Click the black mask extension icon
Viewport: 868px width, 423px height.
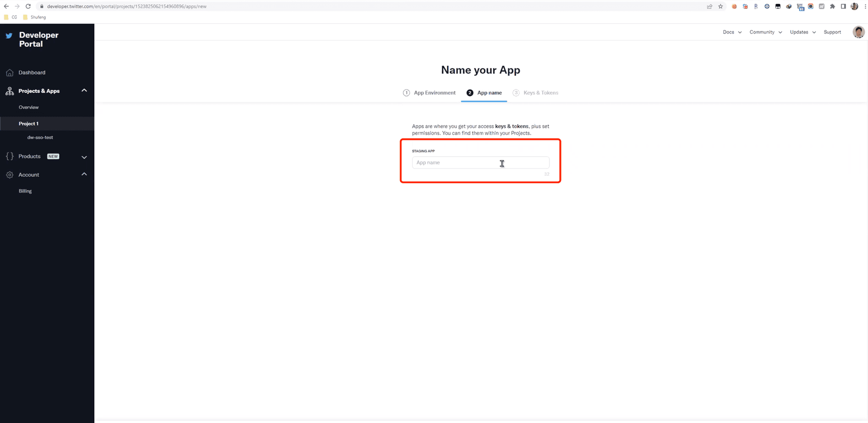coord(777,7)
